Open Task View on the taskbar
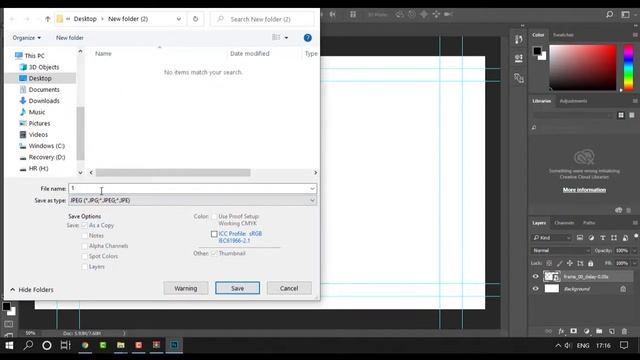 point(65,345)
